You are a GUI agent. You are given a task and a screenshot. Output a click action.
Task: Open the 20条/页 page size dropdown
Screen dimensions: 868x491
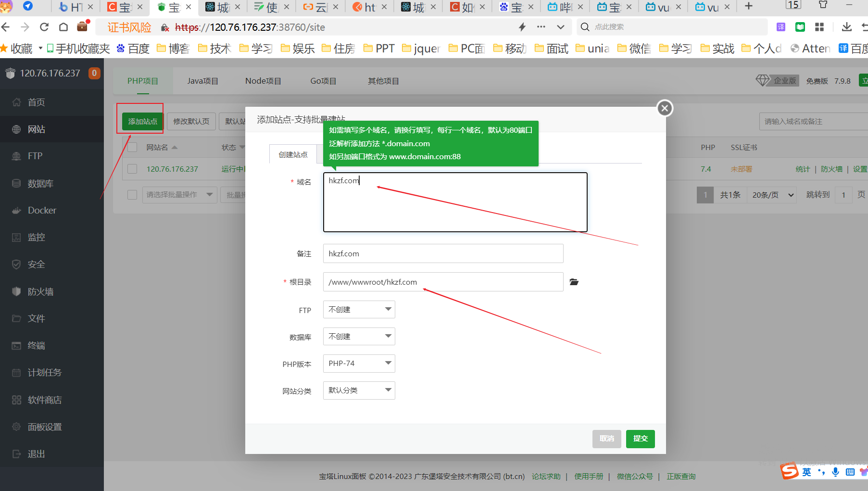coord(772,195)
